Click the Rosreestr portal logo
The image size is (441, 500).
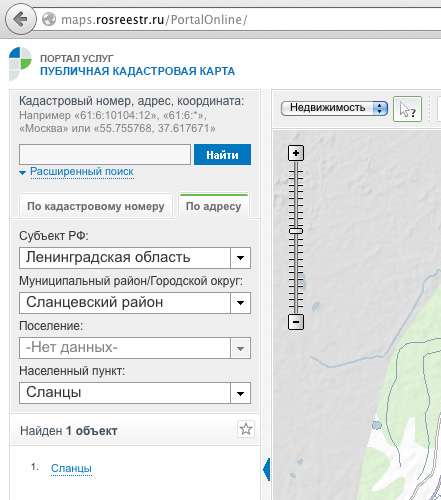click(x=20, y=63)
